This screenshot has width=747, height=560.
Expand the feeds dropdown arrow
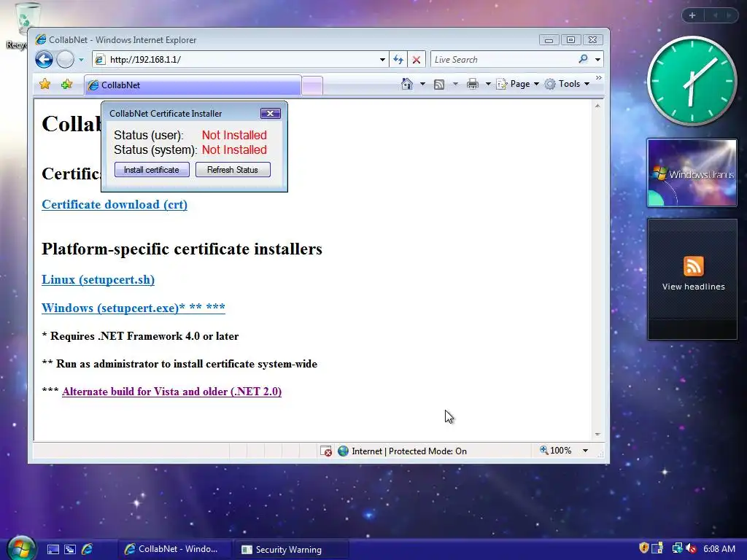point(455,84)
